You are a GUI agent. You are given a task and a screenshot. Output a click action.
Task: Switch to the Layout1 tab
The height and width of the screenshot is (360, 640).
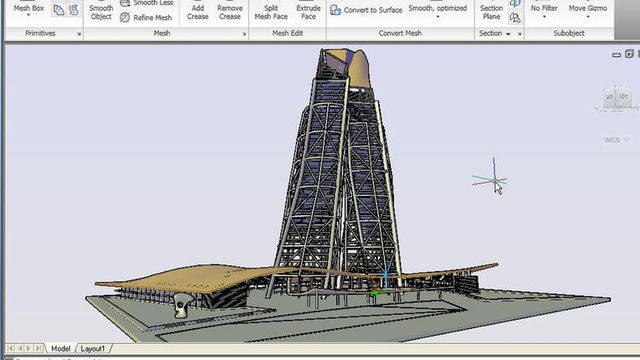93,349
